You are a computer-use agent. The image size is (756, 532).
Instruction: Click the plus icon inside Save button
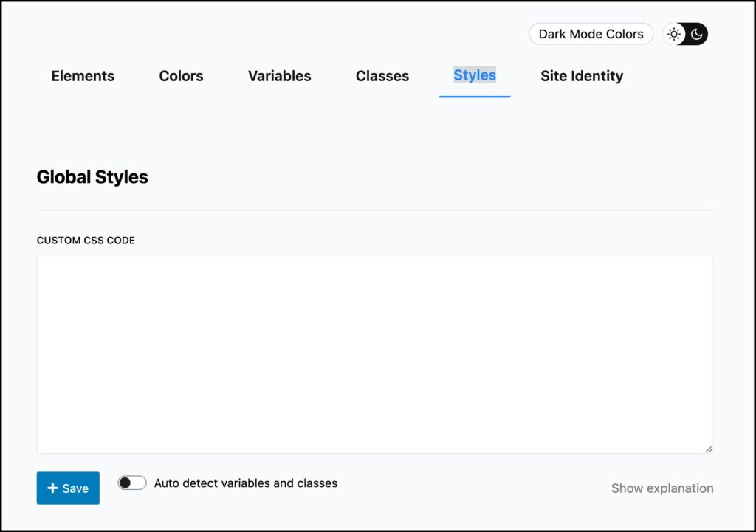click(x=52, y=488)
